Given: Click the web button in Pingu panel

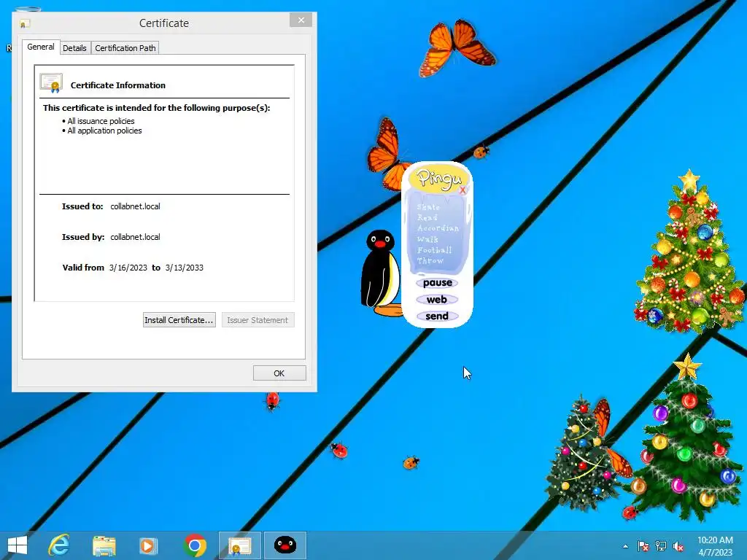Looking at the screenshot, I should [437, 300].
